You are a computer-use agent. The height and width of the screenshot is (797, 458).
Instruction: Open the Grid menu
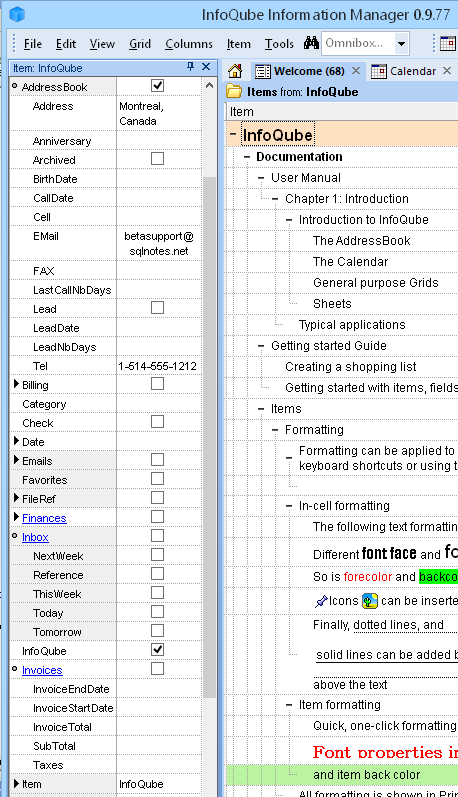coord(140,44)
